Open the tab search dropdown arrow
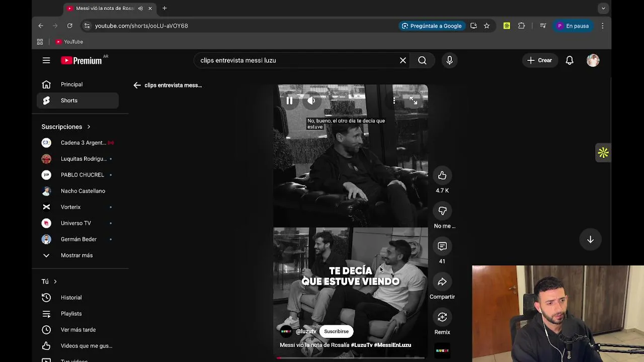This screenshot has width=644, height=362. click(603, 8)
